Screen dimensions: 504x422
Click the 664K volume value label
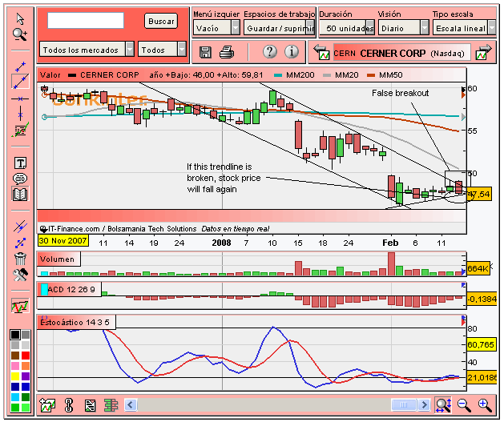pyautogui.click(x=478, y=268)
